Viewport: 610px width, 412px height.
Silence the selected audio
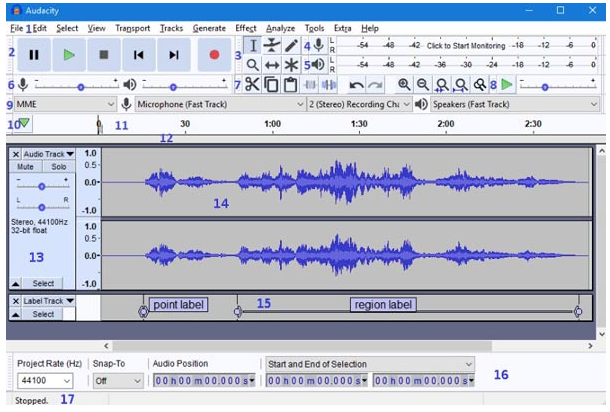coord(329,84)
